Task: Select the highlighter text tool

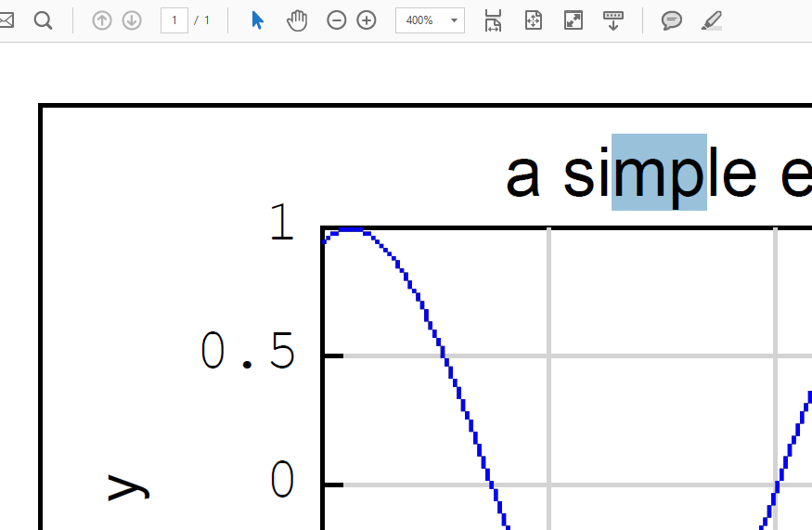Action: (x=712, y=20)
